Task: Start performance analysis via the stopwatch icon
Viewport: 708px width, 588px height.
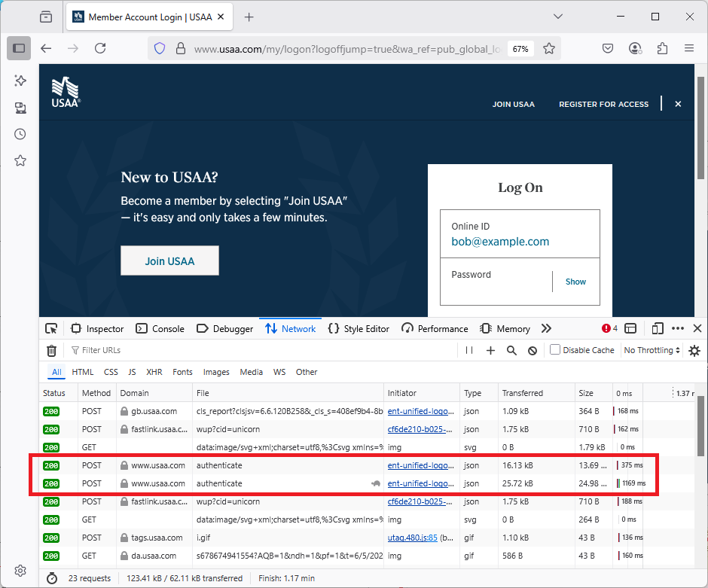Action: tap(52, 578)
